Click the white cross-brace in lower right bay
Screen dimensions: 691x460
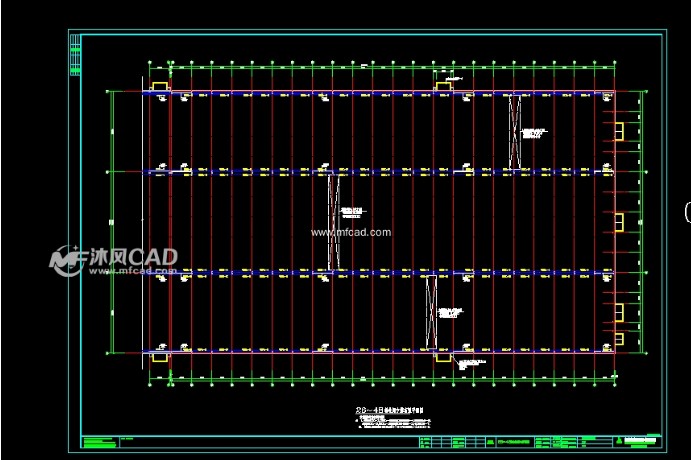(432, 312)
